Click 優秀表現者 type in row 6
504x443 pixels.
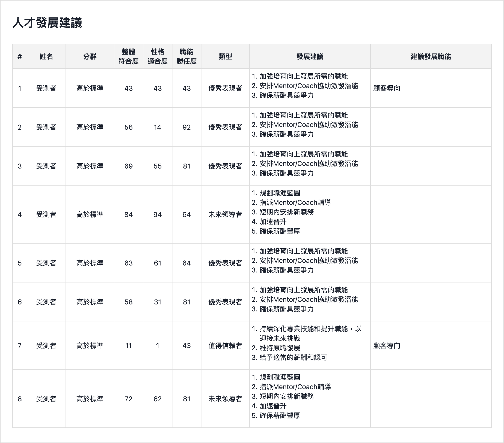click(225, 302)
